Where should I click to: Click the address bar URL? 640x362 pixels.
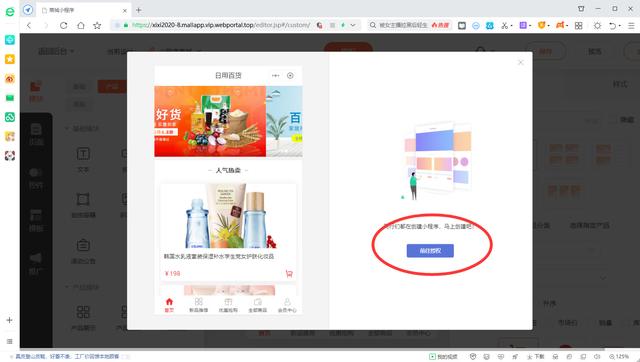pos(220,25)
